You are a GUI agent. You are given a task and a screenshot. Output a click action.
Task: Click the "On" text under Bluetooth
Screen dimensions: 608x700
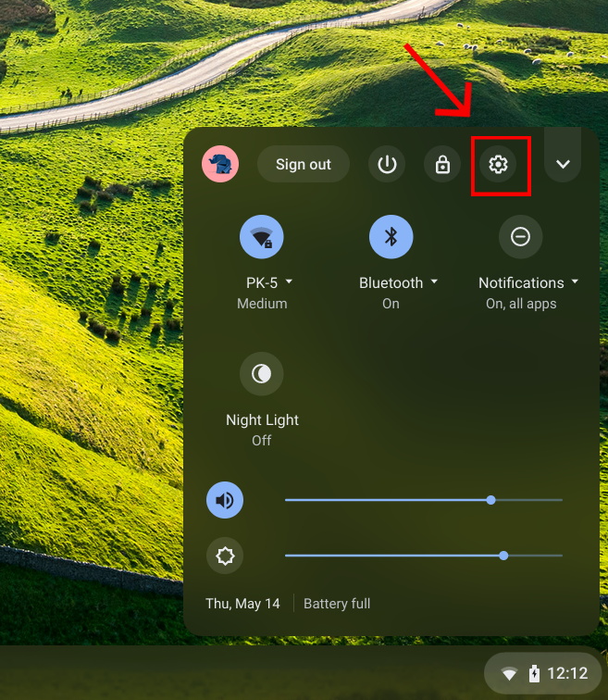(391, 304)
